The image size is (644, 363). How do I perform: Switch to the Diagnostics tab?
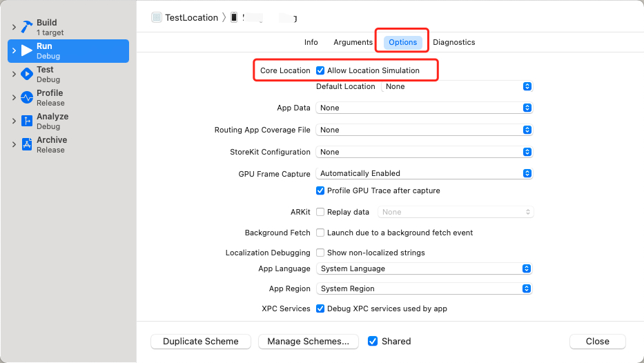pos(454,42)
